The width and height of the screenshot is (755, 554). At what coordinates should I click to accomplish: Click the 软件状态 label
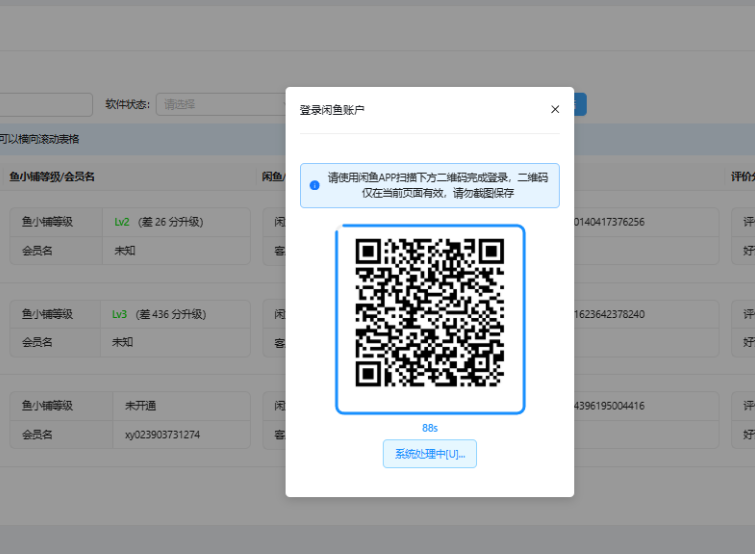click(128, 104)
